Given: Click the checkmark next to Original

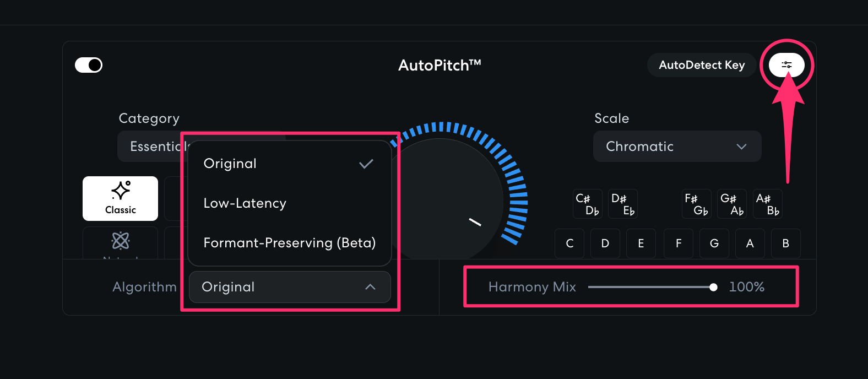Looking at the screenshot, I should click(x=366, y=163).
